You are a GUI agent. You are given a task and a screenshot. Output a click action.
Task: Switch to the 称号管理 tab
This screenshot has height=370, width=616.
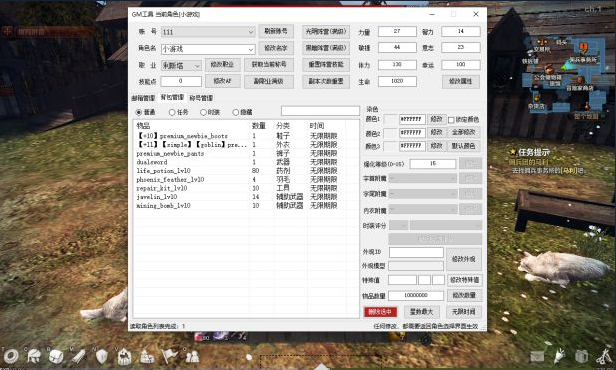(201, 98)
